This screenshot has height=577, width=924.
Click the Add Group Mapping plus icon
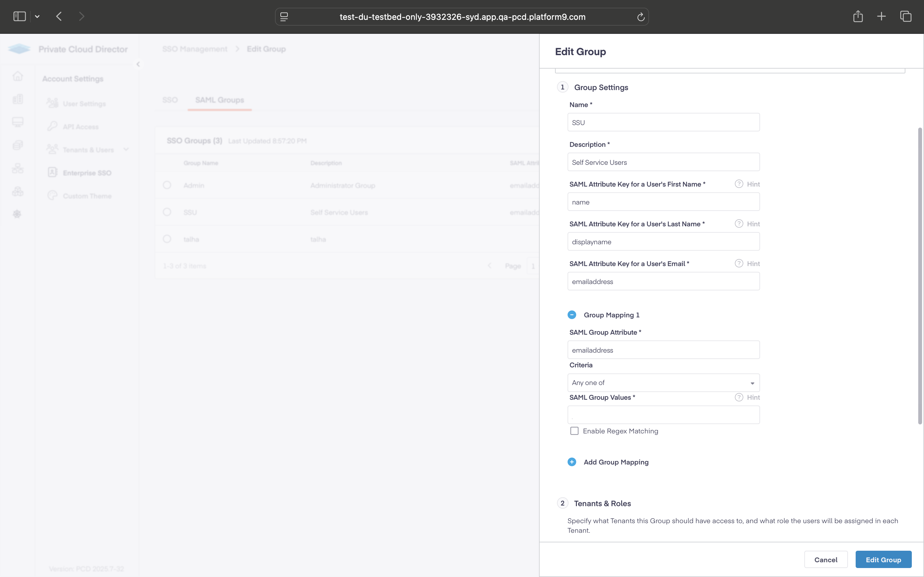[572, 462]
